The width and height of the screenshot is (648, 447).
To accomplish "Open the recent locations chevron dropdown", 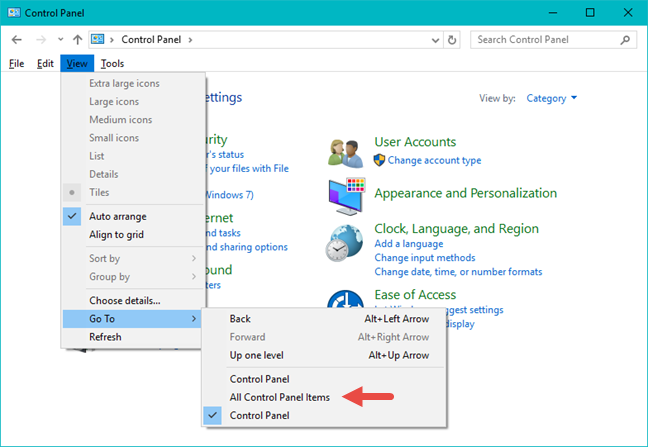I will click(60, 40).
